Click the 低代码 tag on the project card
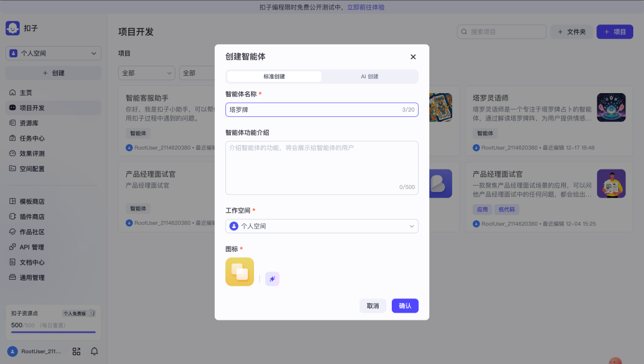The height and width of the screenshot is (364, 644). pos(506,209)
